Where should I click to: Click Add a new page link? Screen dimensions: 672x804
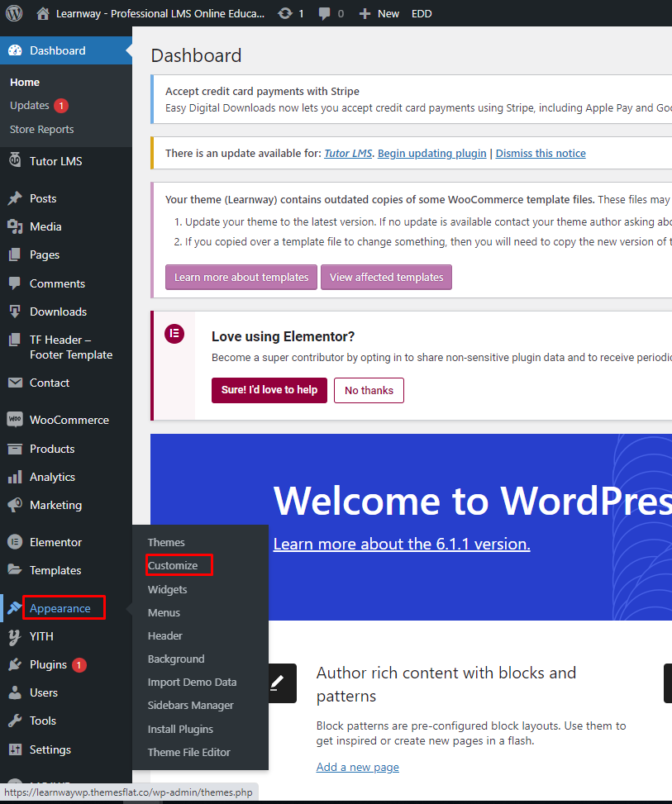[x=358, y=767]
